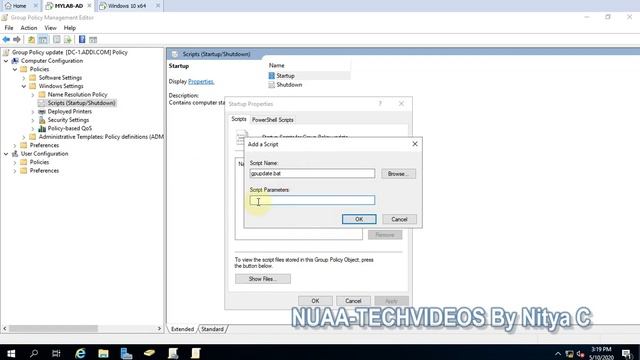This screenshot has height=360, width=640.
Task: Click the Show Files... button
Action: pos(263,279)
